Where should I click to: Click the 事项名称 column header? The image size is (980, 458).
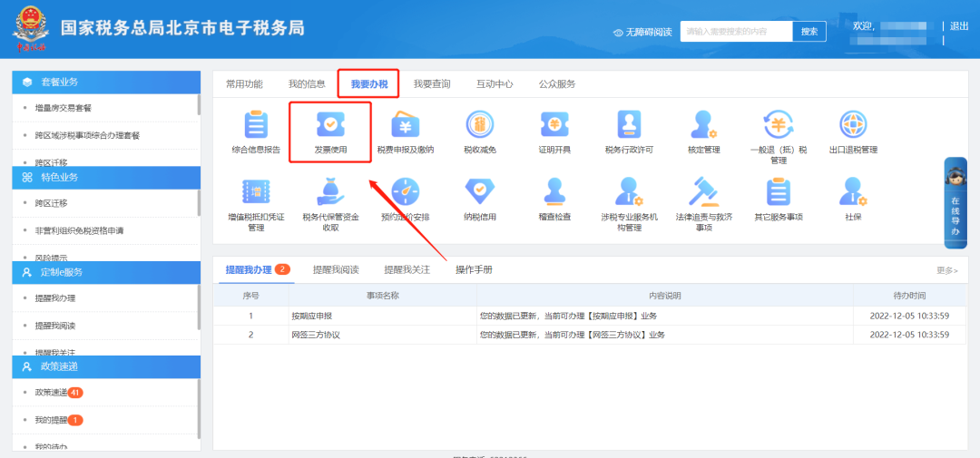[383, 295]
